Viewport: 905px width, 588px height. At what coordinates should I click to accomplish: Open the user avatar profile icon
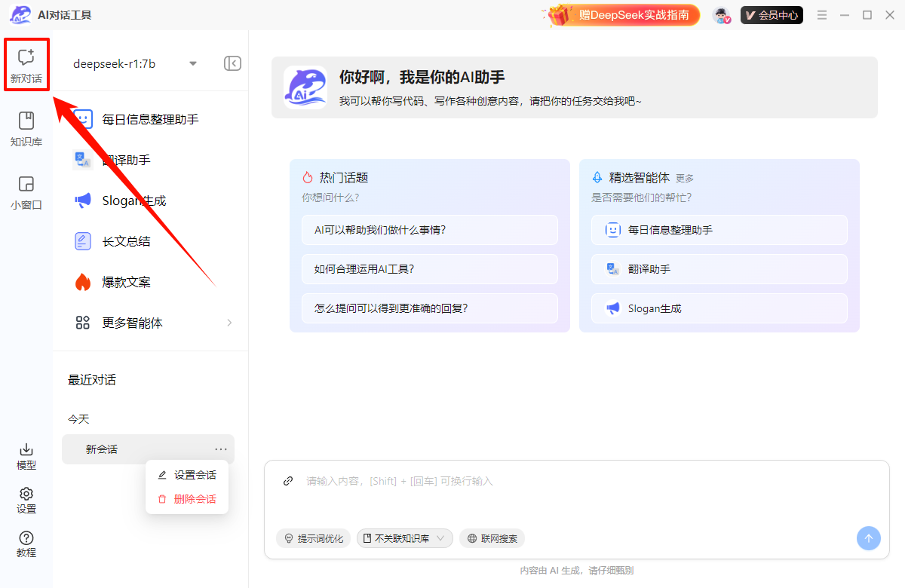tap(722, 15)
